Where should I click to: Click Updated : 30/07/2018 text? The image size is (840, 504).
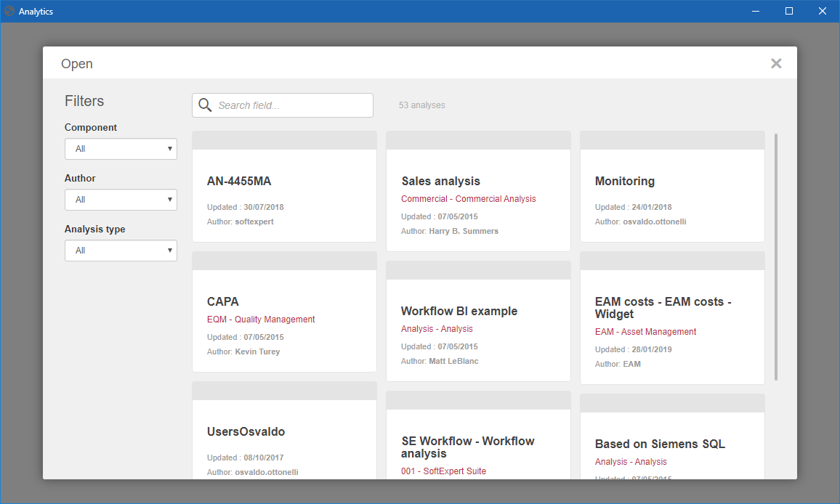point(246,207)
